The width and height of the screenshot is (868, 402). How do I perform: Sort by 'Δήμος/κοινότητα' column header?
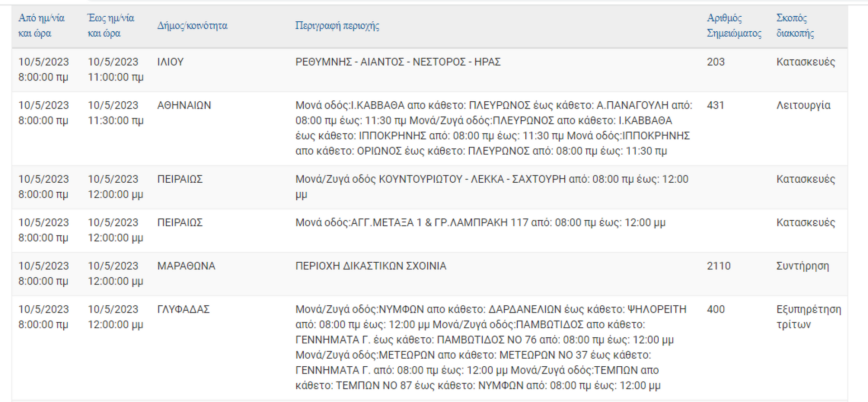[192, 25]
